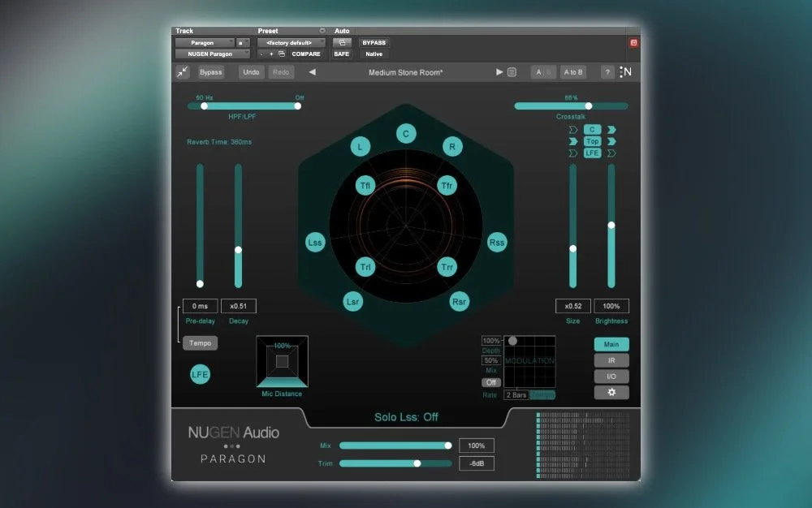
Task: Select the Rss right side speaker node
Action: [x=497, y=242]
